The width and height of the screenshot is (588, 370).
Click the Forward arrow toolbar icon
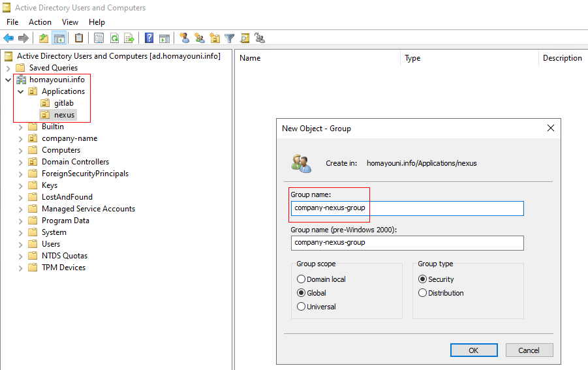(23, 38)
